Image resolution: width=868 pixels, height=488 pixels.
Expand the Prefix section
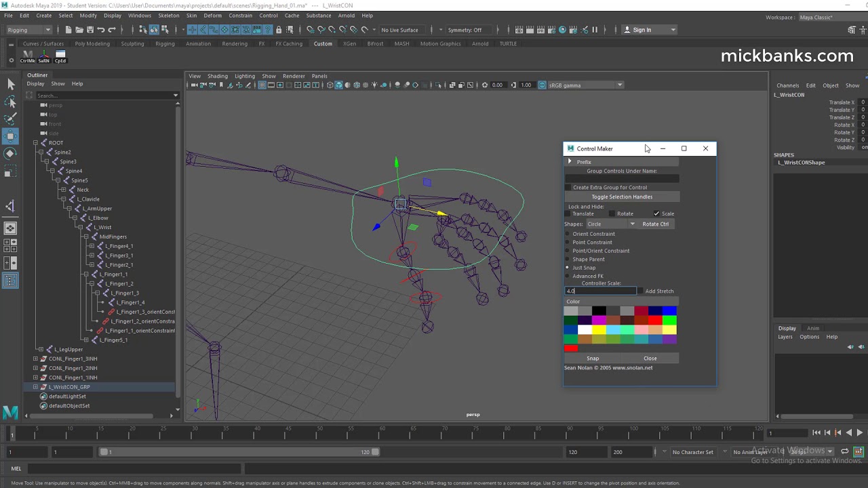(570, 162)
